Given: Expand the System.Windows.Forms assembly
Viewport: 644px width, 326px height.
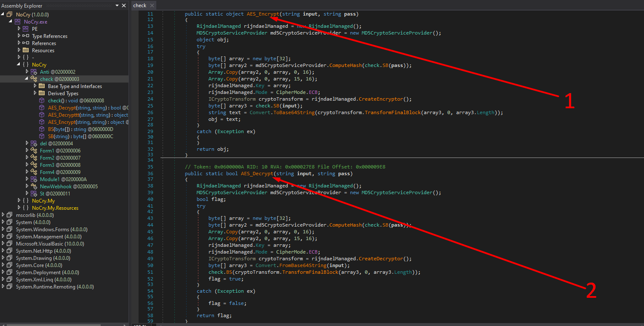Looking at the screenshot, I should pos(3,230).
